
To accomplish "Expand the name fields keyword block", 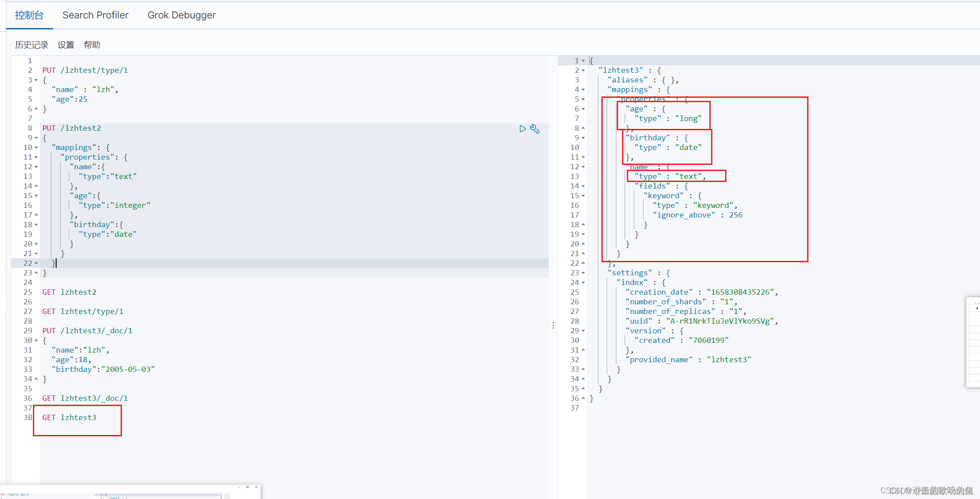I will click(583, 196).
